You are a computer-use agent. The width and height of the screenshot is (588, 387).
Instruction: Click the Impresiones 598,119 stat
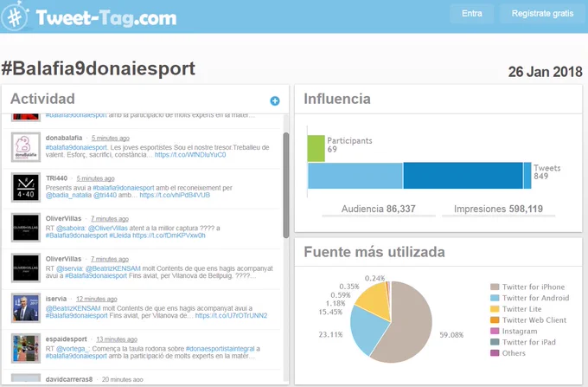[498, 209]
